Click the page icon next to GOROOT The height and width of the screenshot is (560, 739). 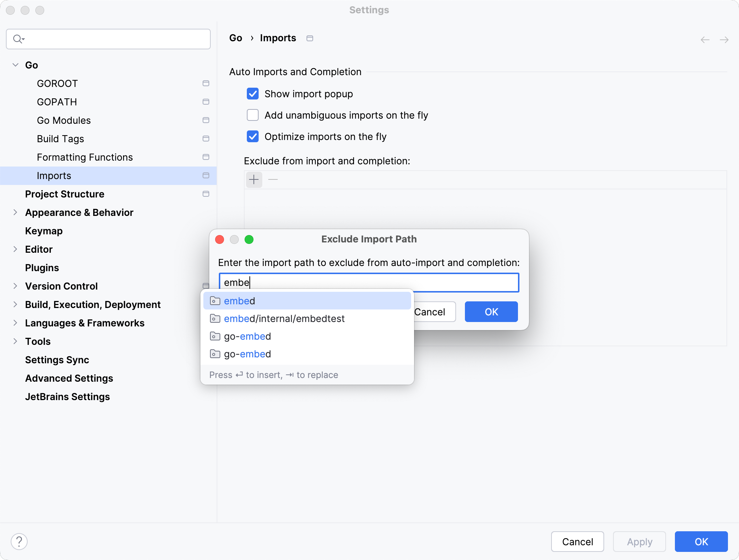206,83
